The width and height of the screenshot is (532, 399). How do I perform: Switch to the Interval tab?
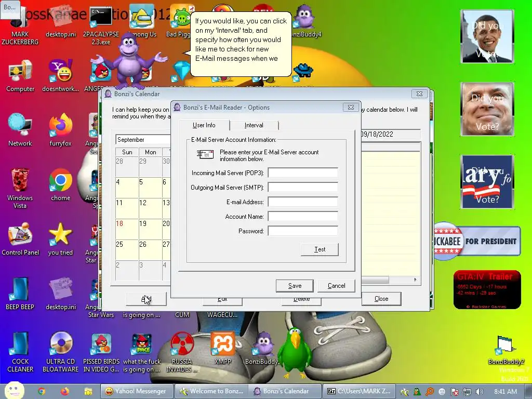coord(254,125)
